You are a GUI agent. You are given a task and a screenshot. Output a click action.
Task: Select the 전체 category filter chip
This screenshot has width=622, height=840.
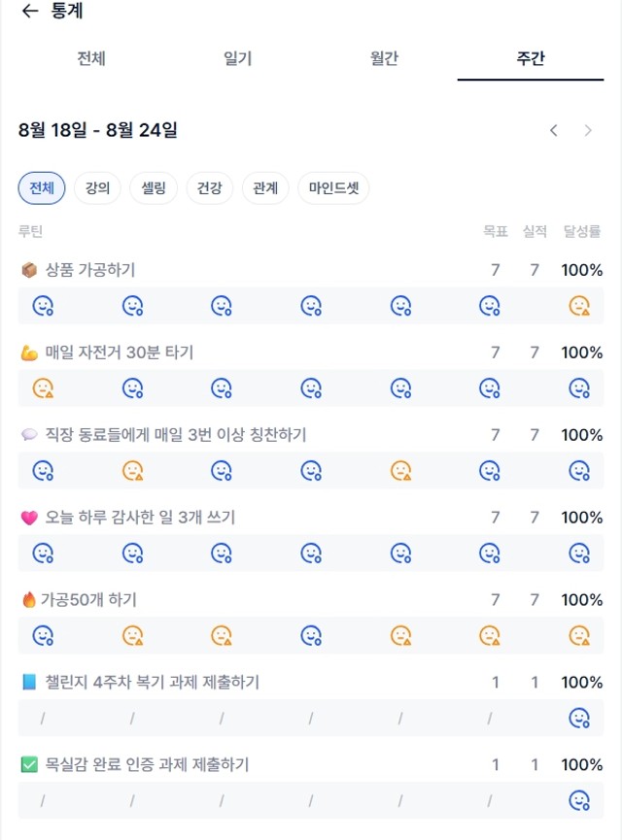pos(42,188)
